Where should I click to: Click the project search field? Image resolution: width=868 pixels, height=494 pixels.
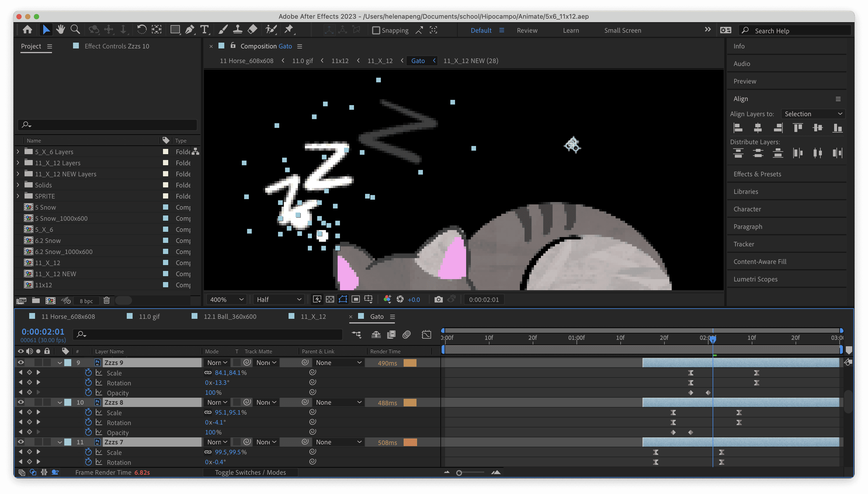[107, 124]
